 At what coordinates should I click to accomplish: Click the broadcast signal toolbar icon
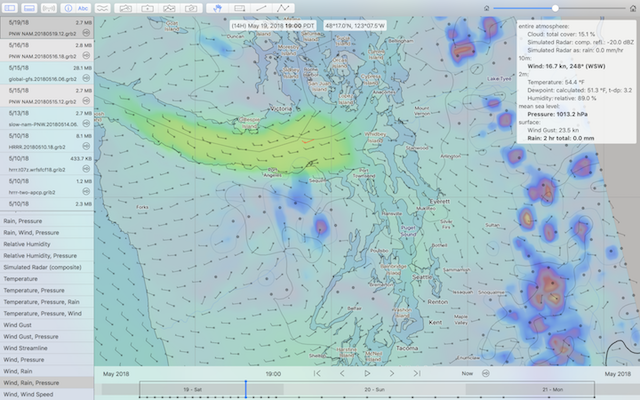[49, 8]
